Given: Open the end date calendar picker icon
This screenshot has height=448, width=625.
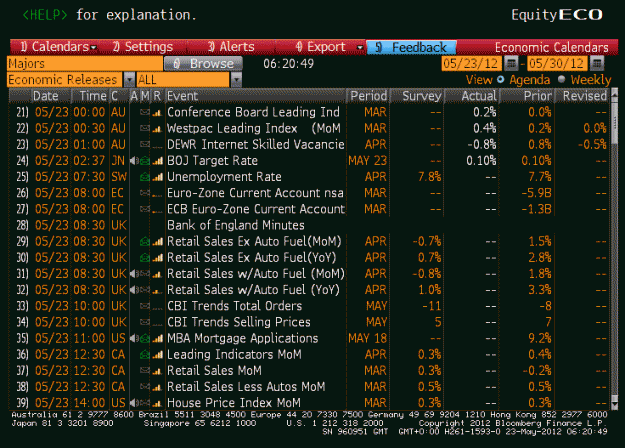Looking at the screenshot, I should [597, 63].
